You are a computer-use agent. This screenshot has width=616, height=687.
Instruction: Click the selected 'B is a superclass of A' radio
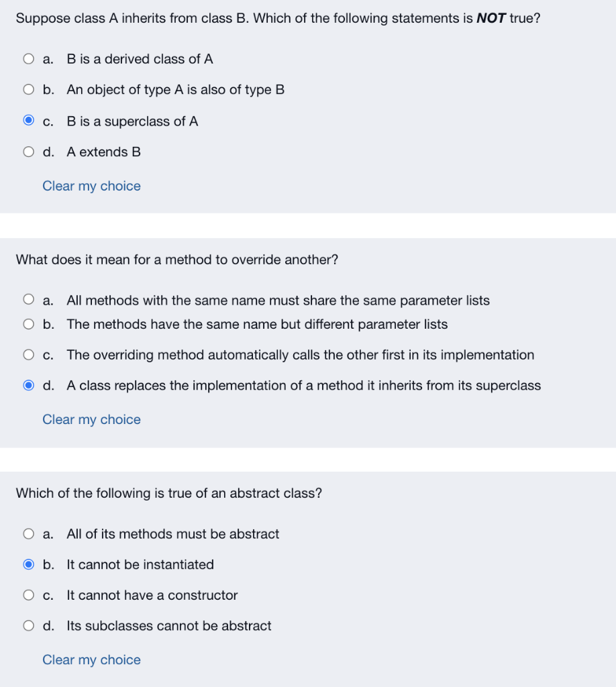click(x=28, y=119)
